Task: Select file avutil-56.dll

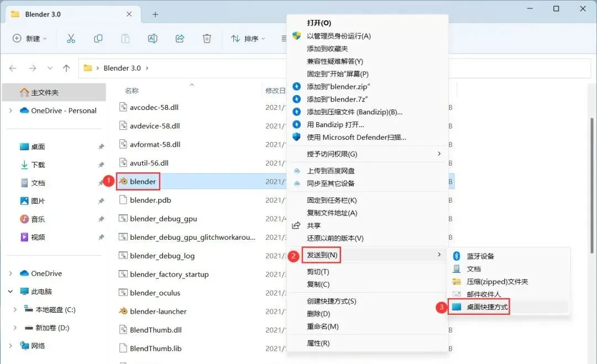Action: click(x=149, y=163)
